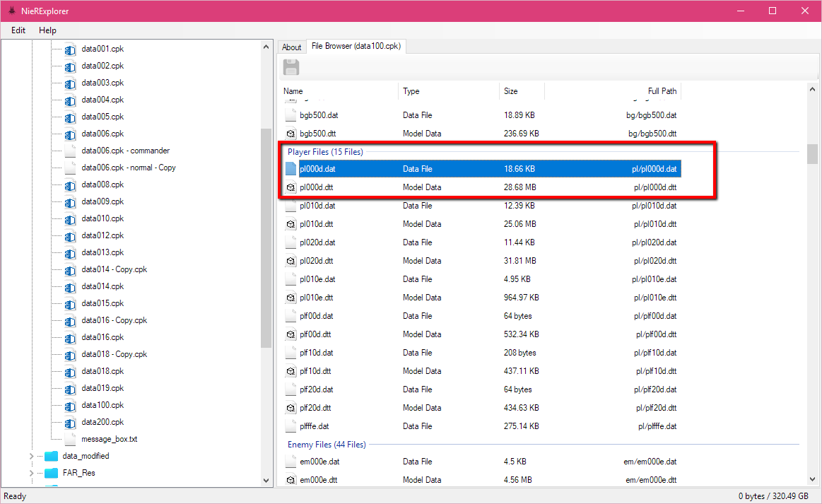Click the blank file icon of message_box.txt
The height and width of the screenshot is (504, 822).
70,439
